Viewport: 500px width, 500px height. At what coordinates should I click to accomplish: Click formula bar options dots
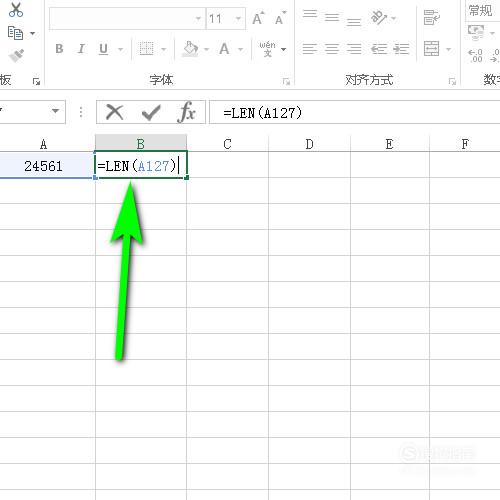(81, 112)
